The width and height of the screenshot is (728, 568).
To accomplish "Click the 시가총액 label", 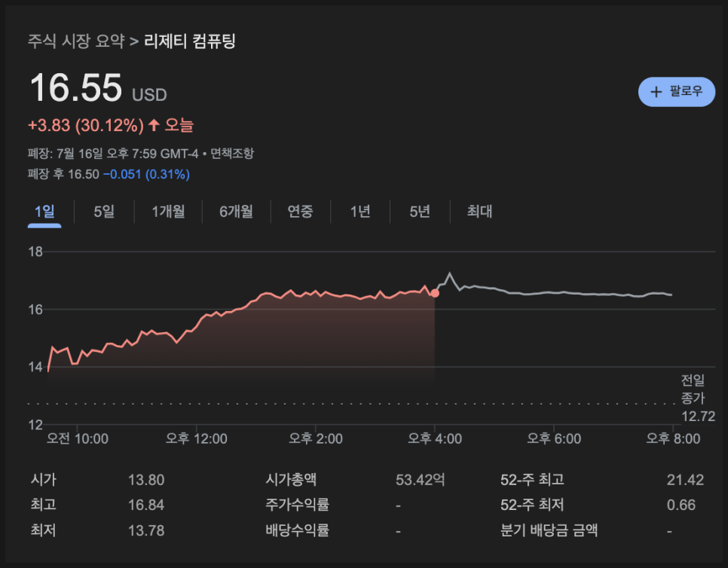I will pos(291,480).
